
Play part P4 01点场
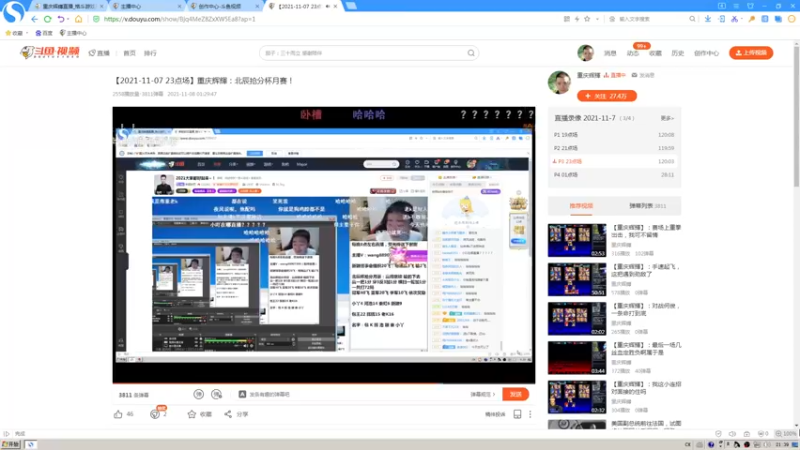(x=614, y=174)
